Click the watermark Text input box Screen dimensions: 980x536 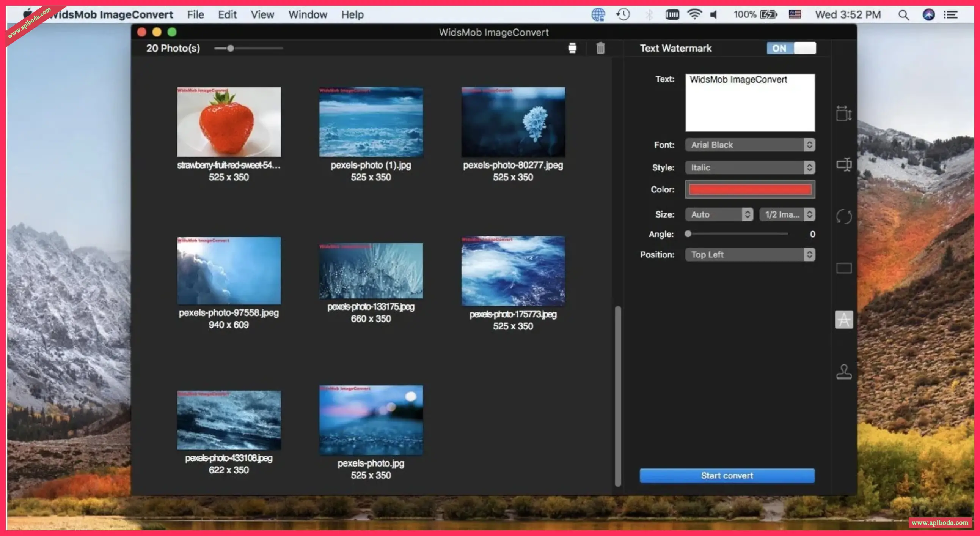tap(750, 102)
